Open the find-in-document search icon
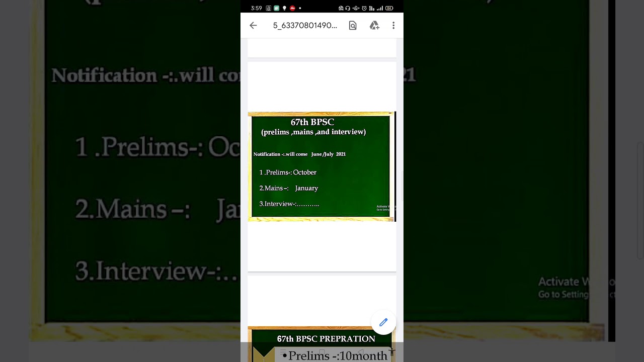644x362 pixels. [x=353, y=25]
